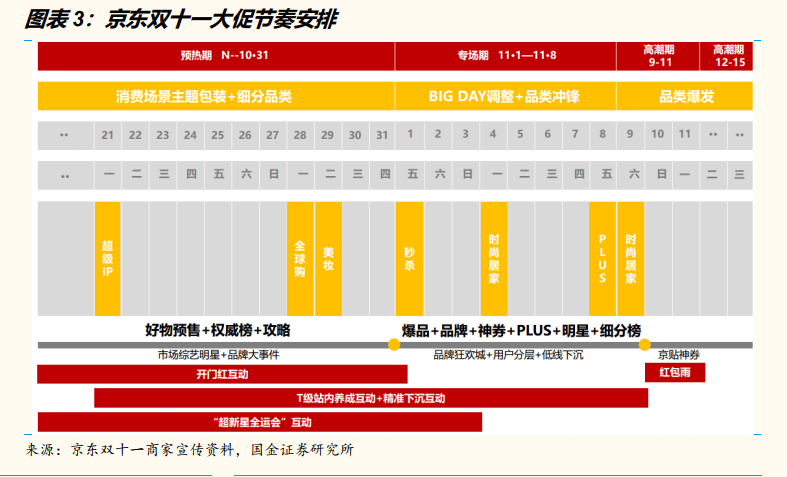Select the 专场期 11·1—11·8 header band
Screen dimensions: 787x477
pos(505,56)
